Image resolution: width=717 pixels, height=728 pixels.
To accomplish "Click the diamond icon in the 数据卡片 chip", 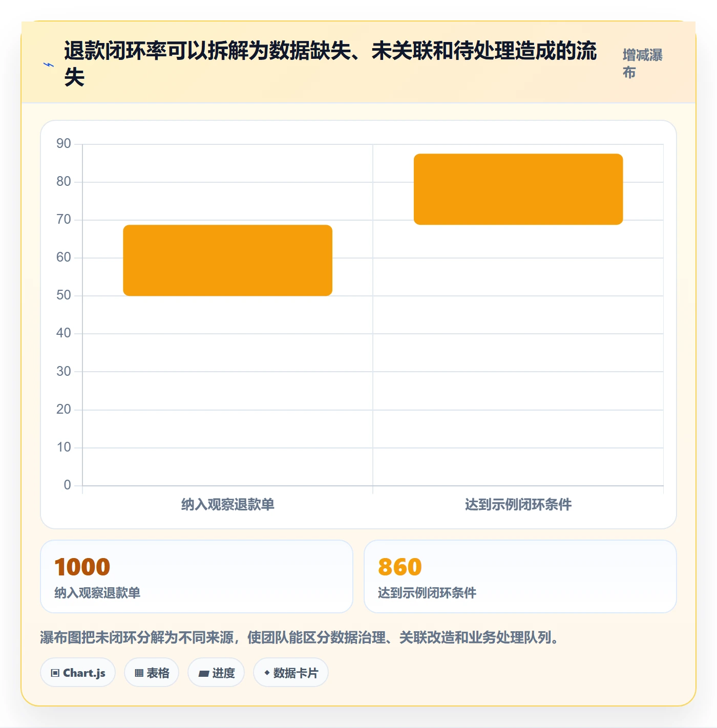I will [x=267, y=673].
